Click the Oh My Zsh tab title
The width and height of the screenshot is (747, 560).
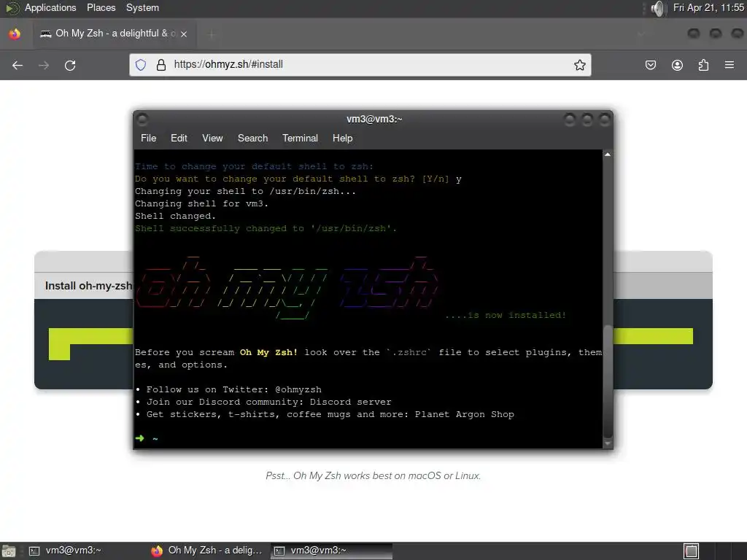(116, 34)
